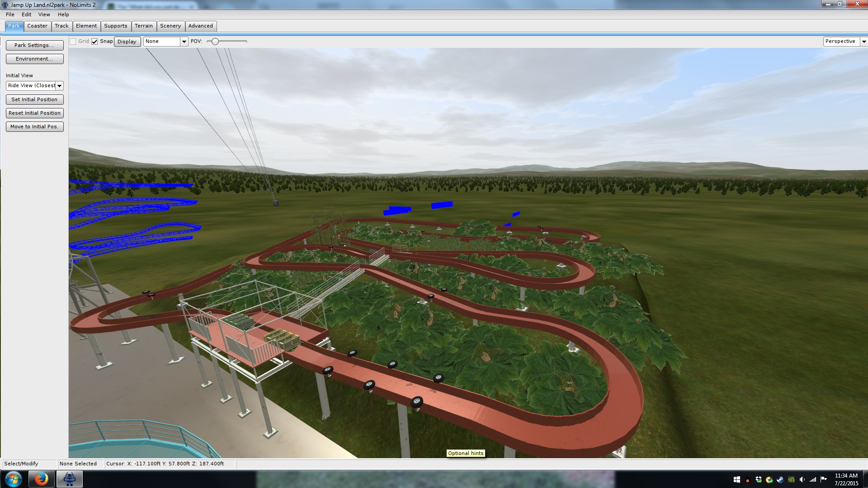Open Firefox from the taskbar
This screenshot has width=868, height=488.
pyautogui.click(x=41, y=479)
